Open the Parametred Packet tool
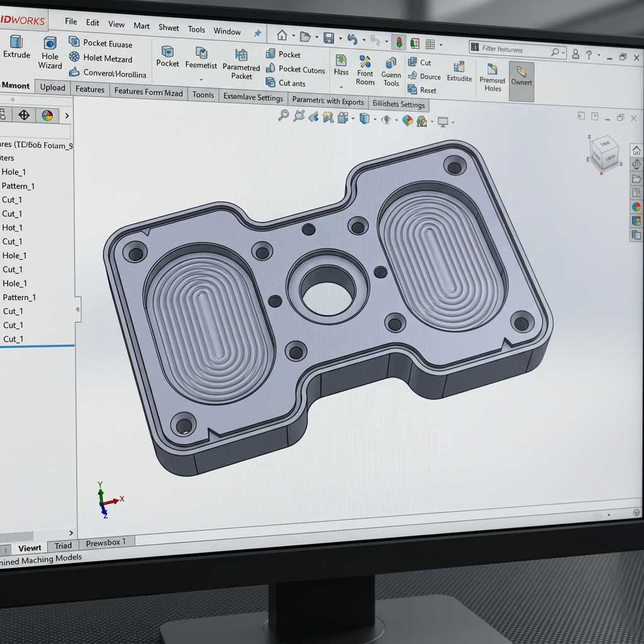The image size is (644, 644). pos(241,65)
